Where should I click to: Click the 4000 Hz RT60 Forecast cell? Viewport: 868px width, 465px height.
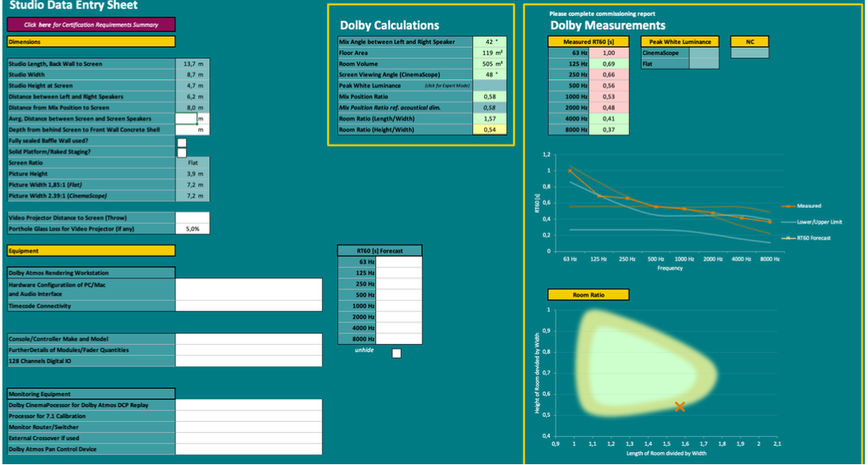pyautogui.click(x=399, y=328)
